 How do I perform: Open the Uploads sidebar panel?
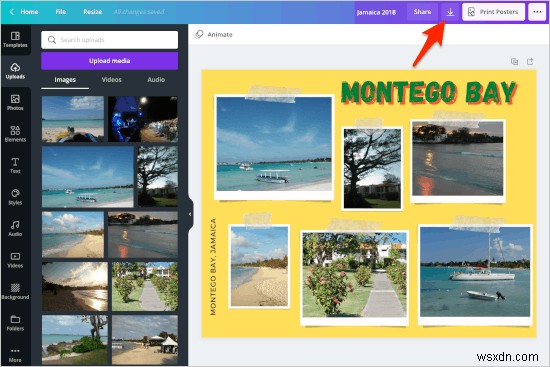pos(15,71)
